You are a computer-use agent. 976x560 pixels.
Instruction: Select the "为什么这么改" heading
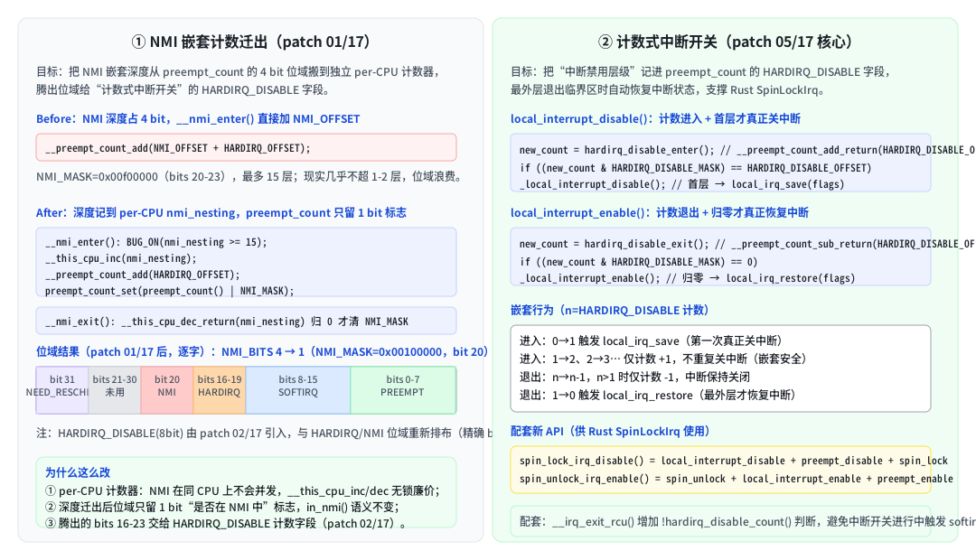pos(78,472)
